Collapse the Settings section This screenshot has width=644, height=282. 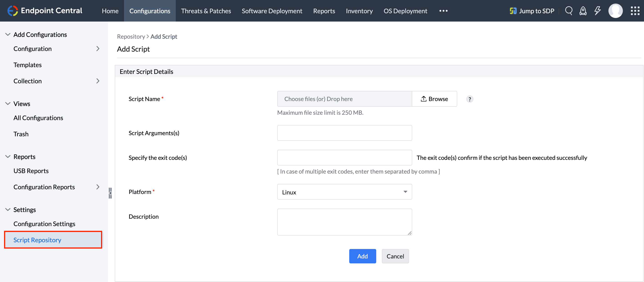(x=8, y=210)
